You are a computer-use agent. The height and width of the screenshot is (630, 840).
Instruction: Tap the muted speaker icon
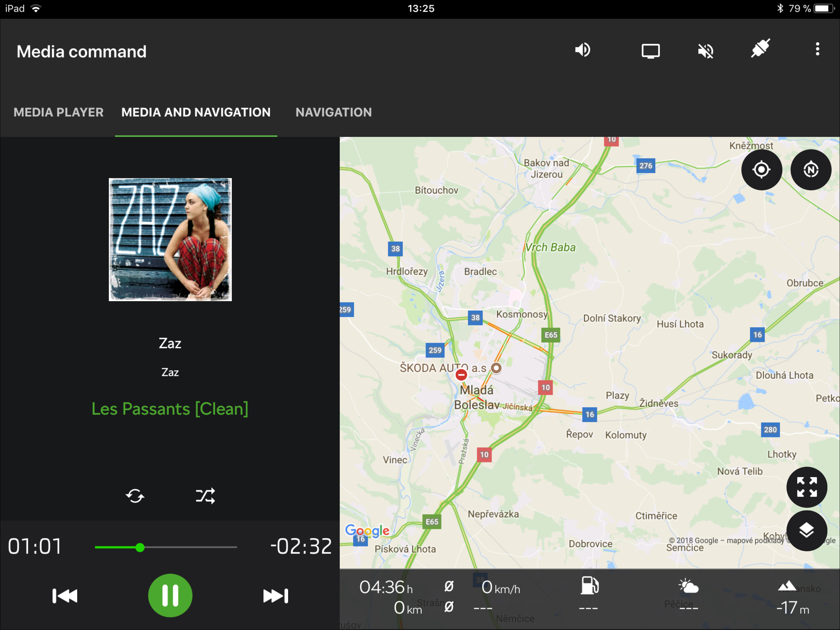click(x=706, y=50)
